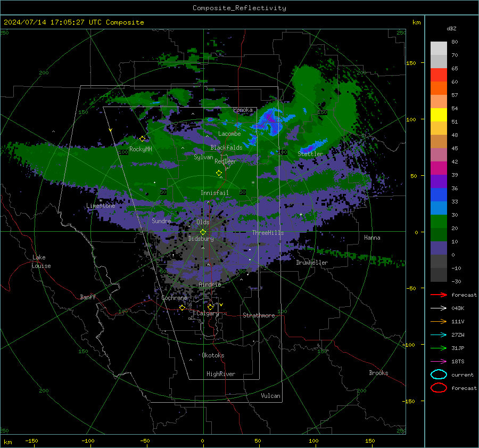Click the white 04DK arrow icon
The width and height of the screenshot is (479, 448).
click(x=439, y=308)
